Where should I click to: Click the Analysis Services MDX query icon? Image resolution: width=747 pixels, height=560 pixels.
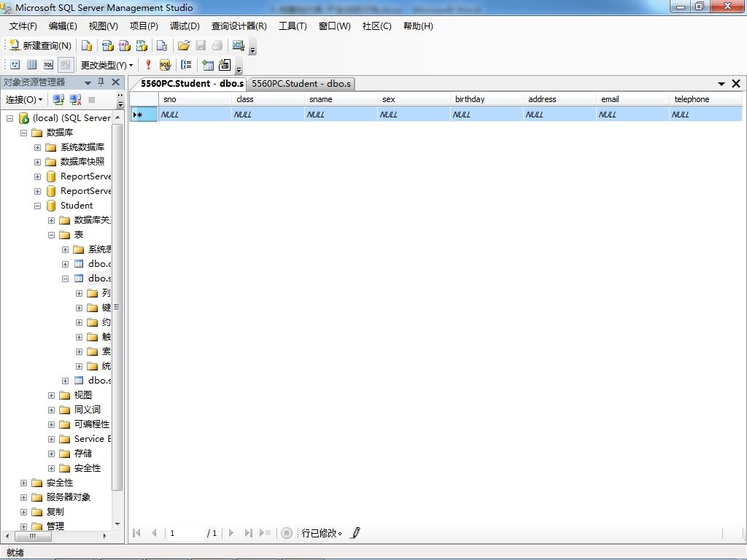tap(108, 45)
